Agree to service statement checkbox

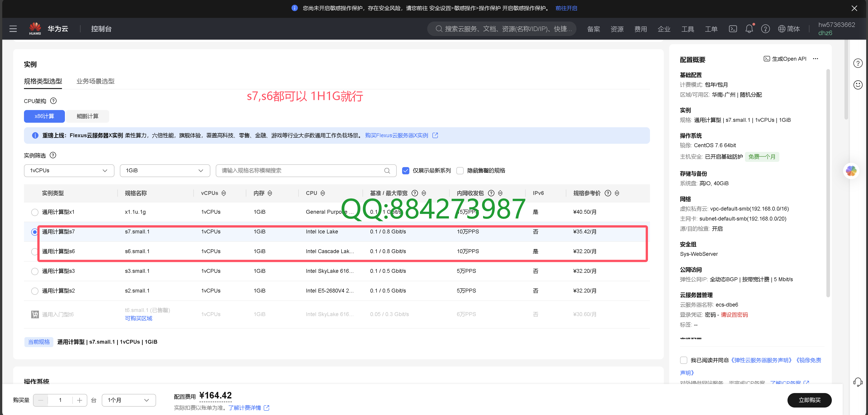tap(684, 360)
